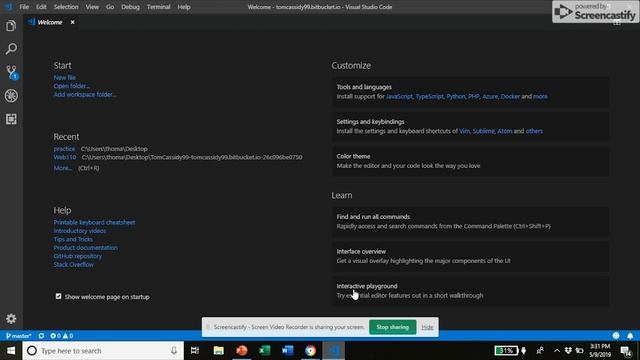
Task: Open Find and run all commands
Action: (471, 222)
